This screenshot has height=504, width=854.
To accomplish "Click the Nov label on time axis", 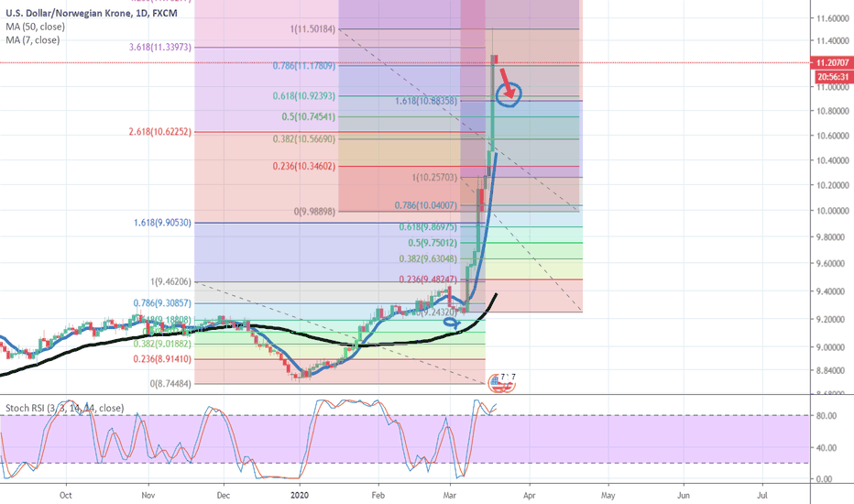I will pos(148,495).
